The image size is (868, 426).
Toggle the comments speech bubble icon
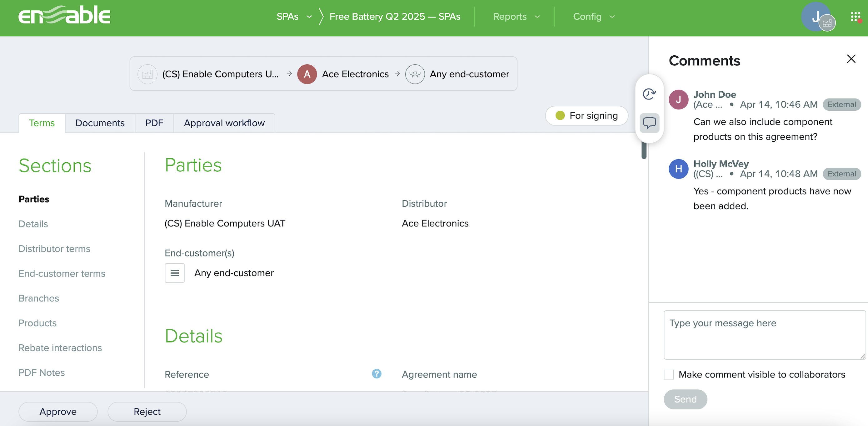tap(649, 123)
